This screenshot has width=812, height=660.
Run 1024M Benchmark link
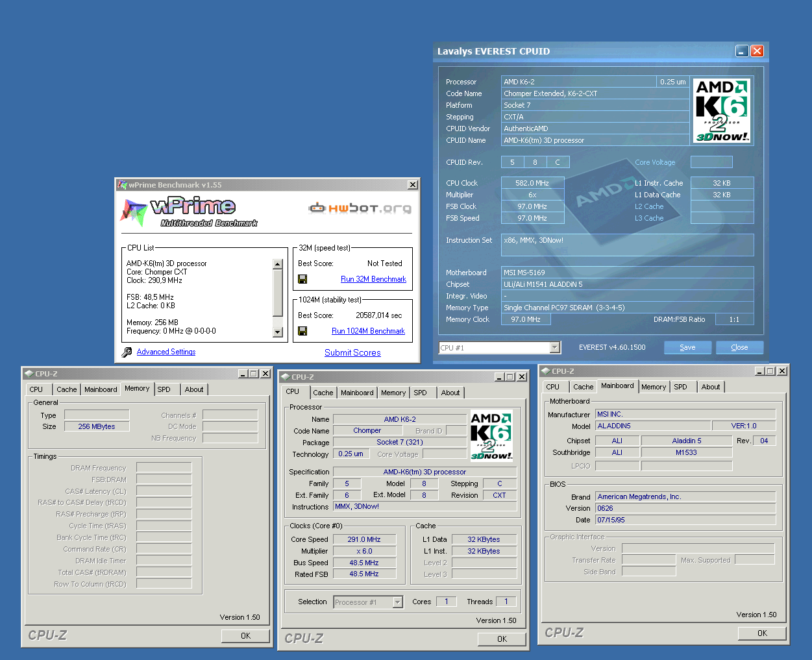pyautogui.click(x=368, y=331)
